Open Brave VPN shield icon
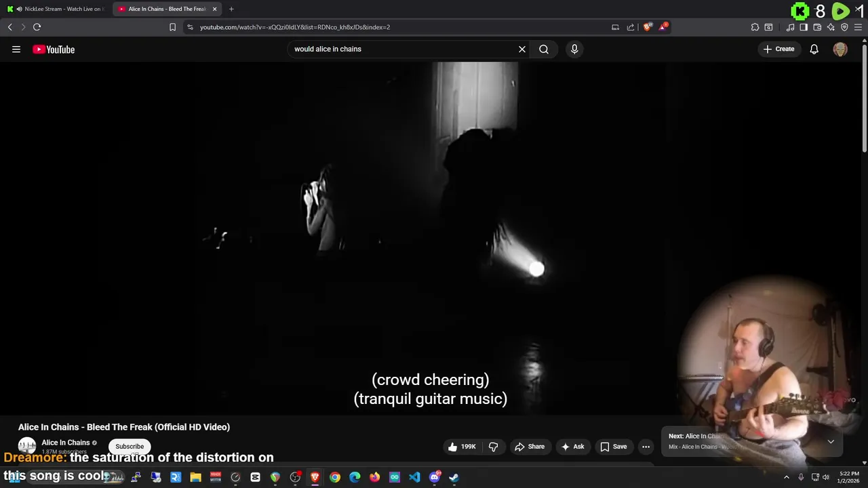The image size is (868, 488). pyautogui.click(x=844, y=27)
